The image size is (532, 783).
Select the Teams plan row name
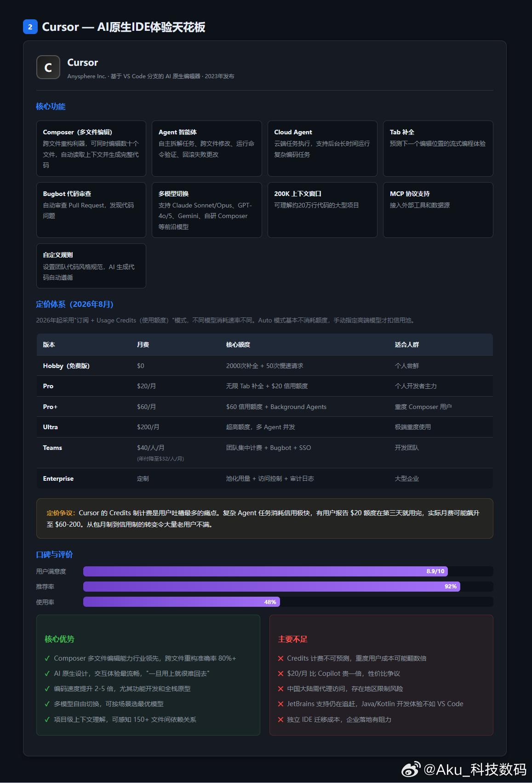pos(52,448)
